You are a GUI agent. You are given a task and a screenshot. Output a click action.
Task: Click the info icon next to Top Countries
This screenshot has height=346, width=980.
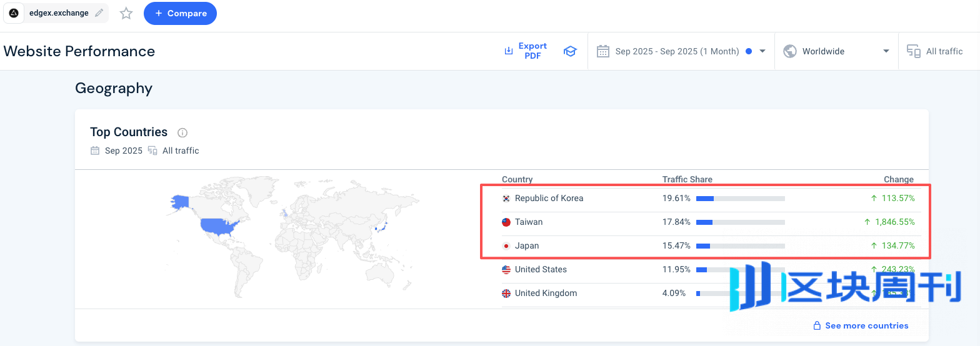[182, 132]
